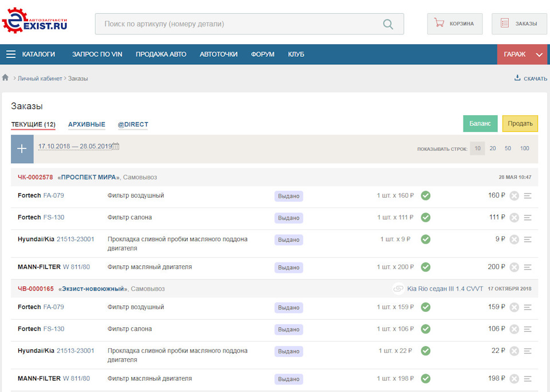Viewport: 550px width, 392px height.
Task: Open article FS-130 in first order
Action: [54, 217]
